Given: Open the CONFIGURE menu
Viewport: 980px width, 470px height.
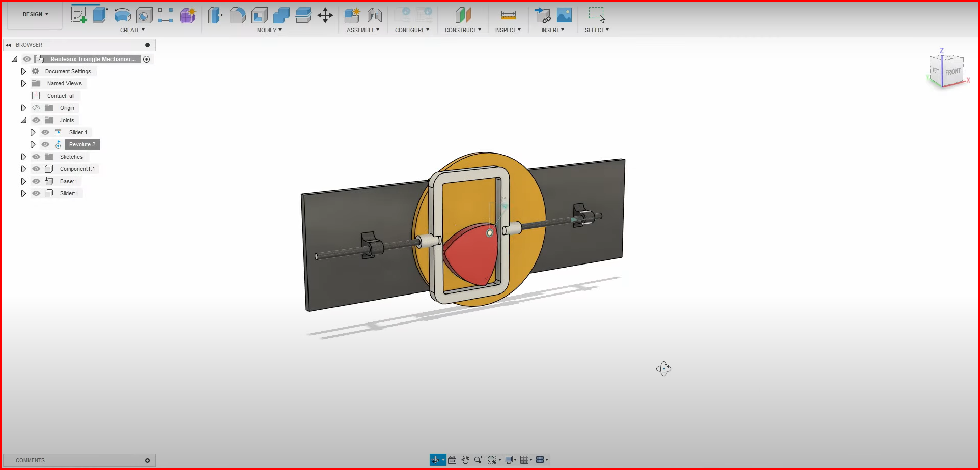Looking at the screenshot, I should pos(412,30).
